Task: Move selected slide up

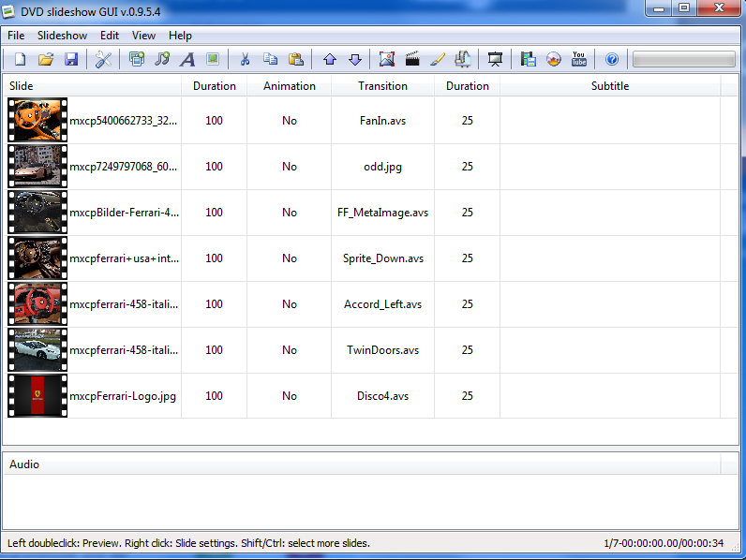Action: click(x=330, y=59)
